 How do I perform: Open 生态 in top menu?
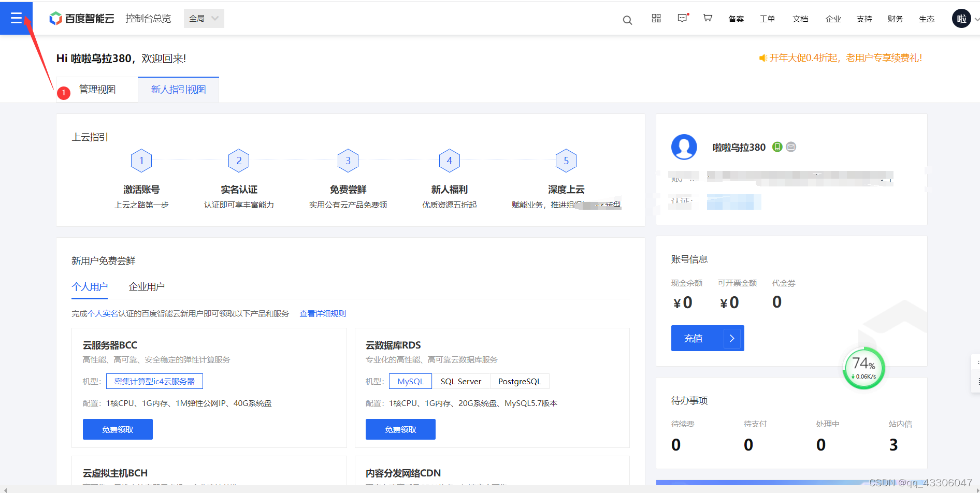927,19
